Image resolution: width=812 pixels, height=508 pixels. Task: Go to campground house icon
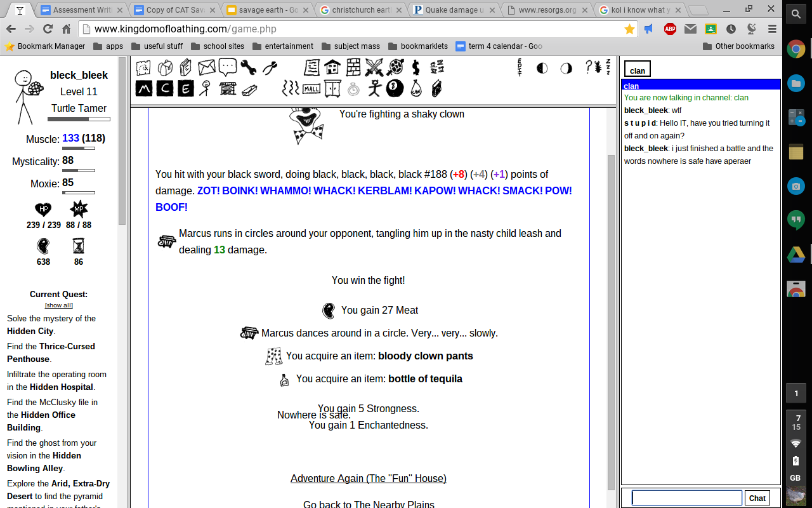332,67
